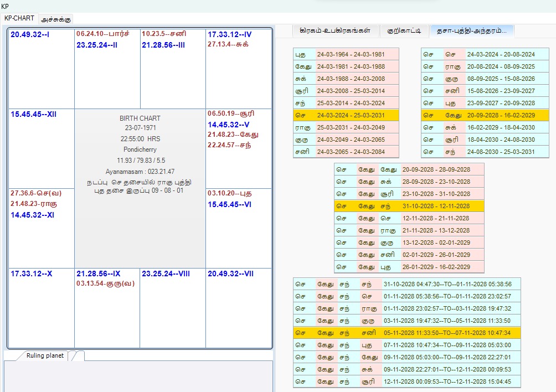The height and width of the screenshot is (392, 556).
Task: Select சந் bhukti row 24-08-2030 - 25-03-2031
Action: click(x=485, y=152)
